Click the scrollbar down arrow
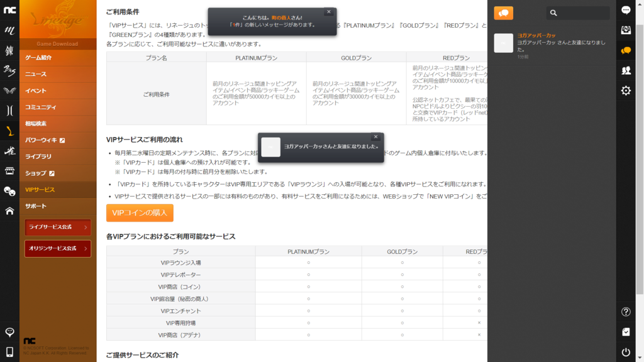644x362 pixels. (x=640, y=359)
